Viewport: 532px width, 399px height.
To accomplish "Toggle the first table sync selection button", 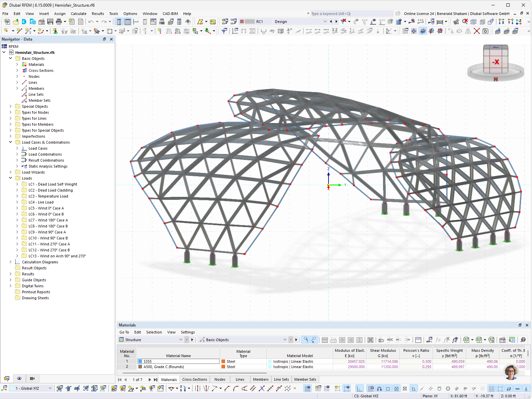I will tap(306, 340).
